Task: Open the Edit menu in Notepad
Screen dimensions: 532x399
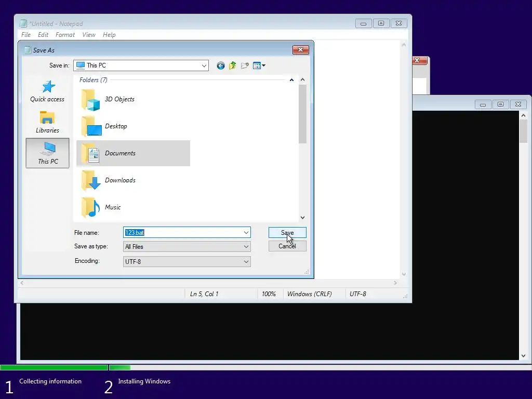Action: [x=43, y=35]
